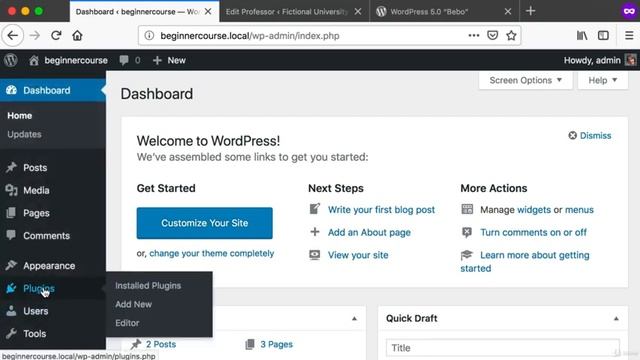This screenshot has width=640, height=360.
Task: Open site information icon in address bar
Action: [x=149, y=36]
